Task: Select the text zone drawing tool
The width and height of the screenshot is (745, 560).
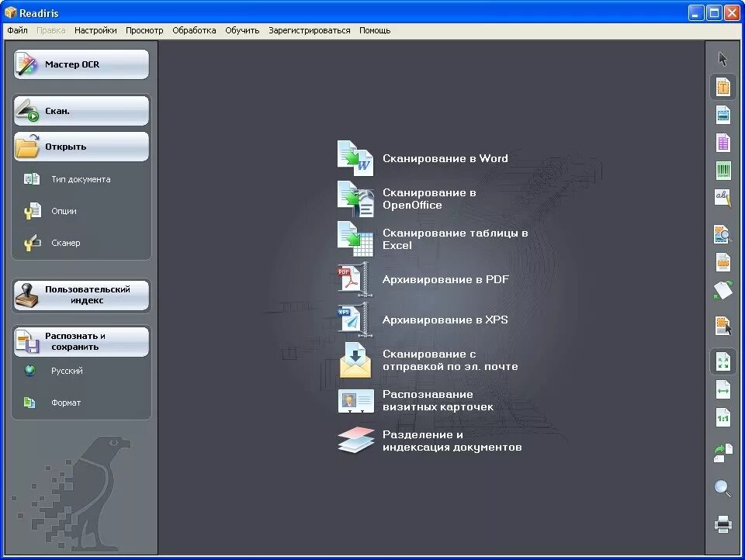Action: tap(722, 87)
